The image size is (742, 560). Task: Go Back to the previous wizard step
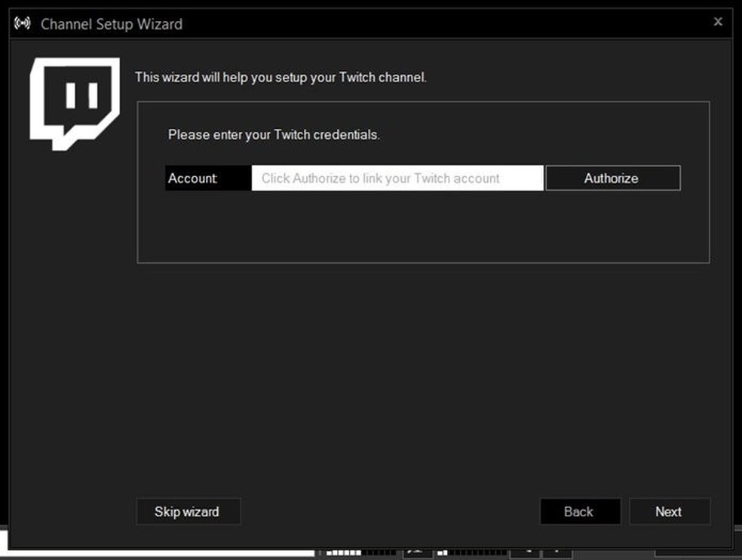tap(580, 511)
